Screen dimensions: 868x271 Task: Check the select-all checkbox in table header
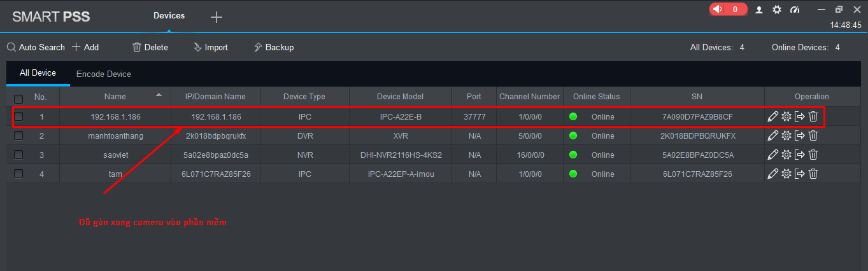[x=18, y=99]
